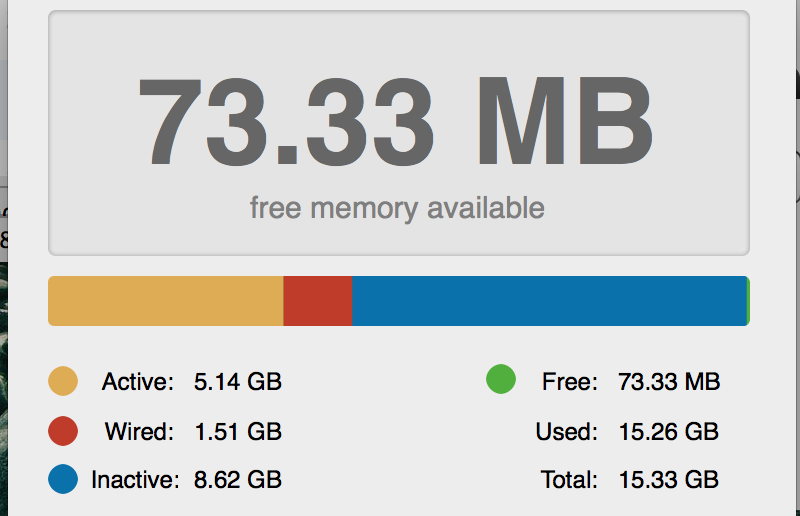Click the blue Inactive memory legend dot

coord(63,479)
